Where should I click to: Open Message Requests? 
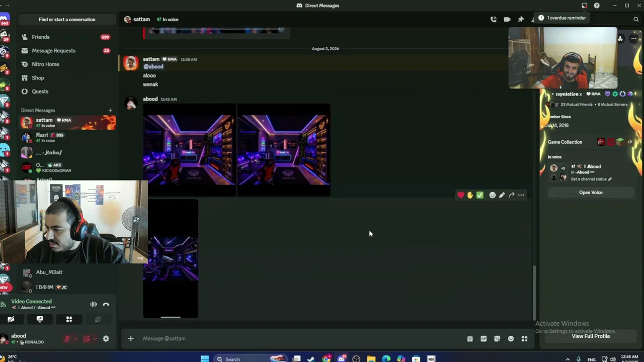(67, 51)
